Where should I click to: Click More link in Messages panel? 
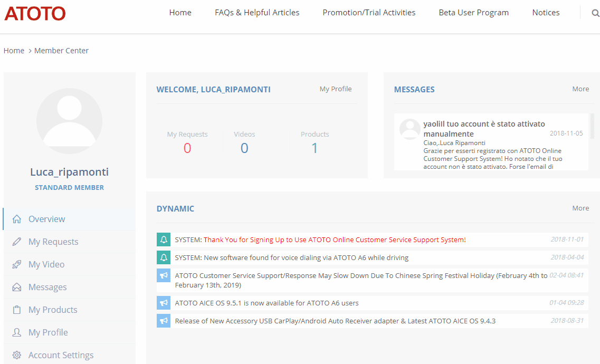tap(580, 89)
